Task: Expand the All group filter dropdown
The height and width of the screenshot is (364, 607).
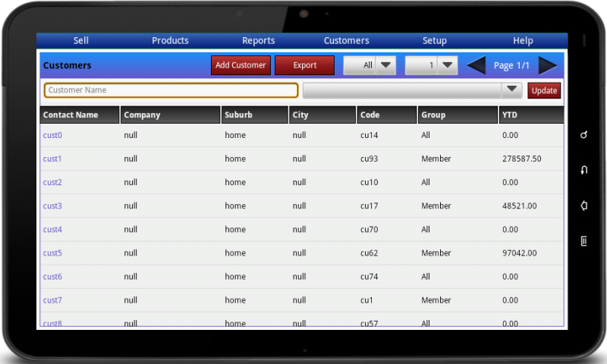Action: pyautogui.click(x=370, y=65)
